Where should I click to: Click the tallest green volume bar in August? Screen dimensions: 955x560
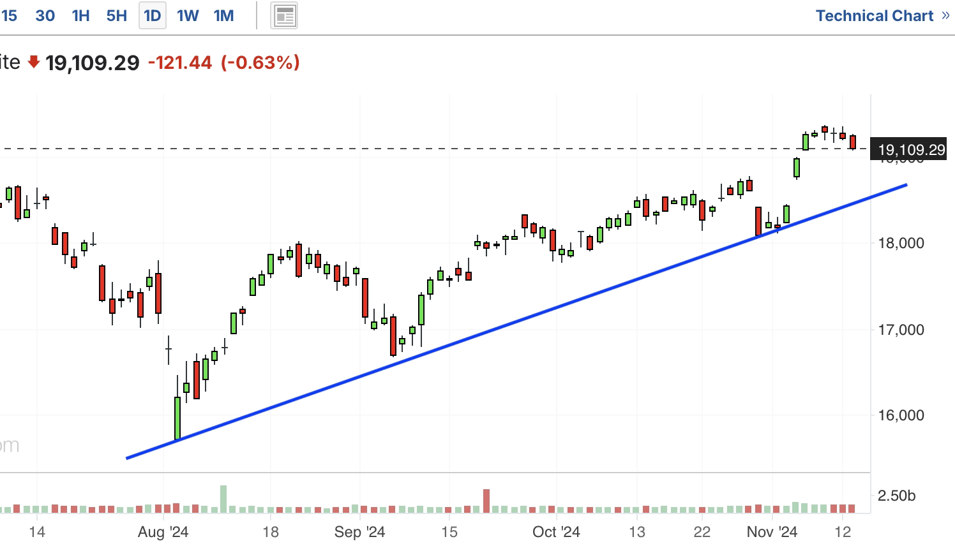223,499
